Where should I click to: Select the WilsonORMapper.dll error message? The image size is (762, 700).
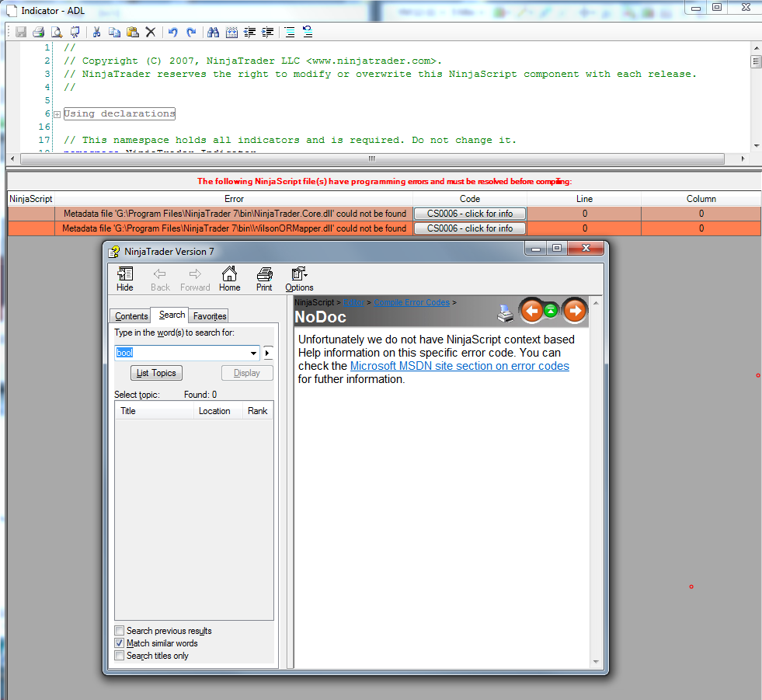click(235, 228)
